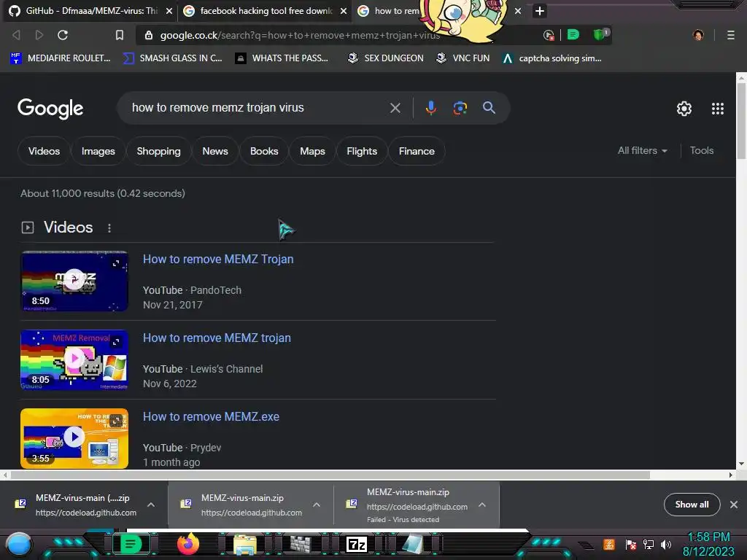
Task: Open the All filters dropdown
Action: [642, 150]
